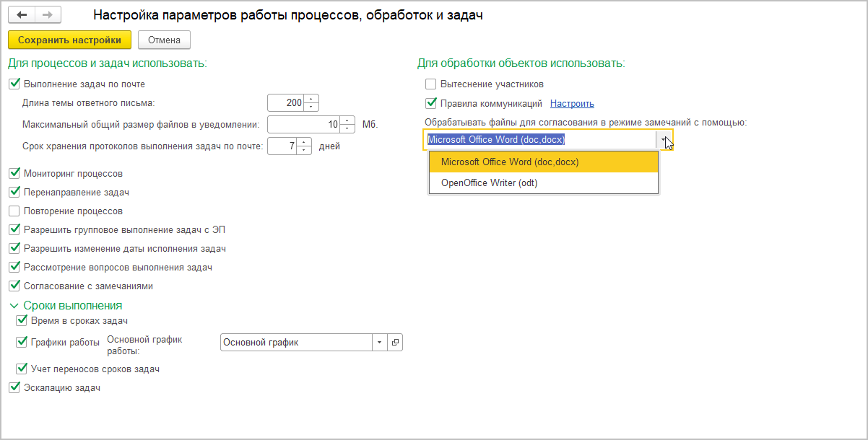868x440 pixels.
Task: Click the file editor dropdown arrow
Action: [664, 140]
